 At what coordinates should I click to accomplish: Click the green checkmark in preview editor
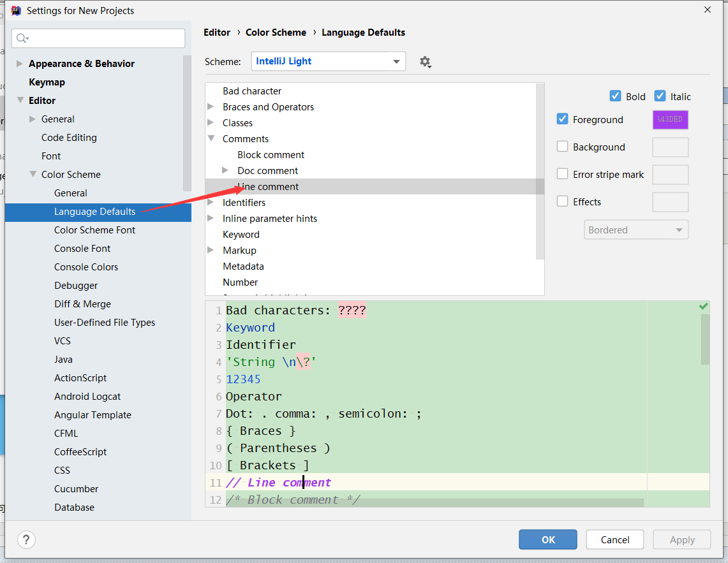click(x=703, y=307)
